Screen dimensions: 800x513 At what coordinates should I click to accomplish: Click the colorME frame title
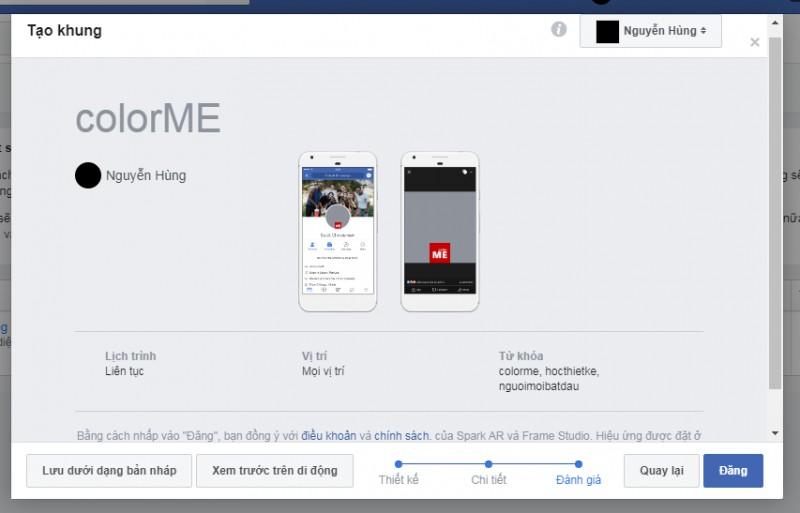148,118
